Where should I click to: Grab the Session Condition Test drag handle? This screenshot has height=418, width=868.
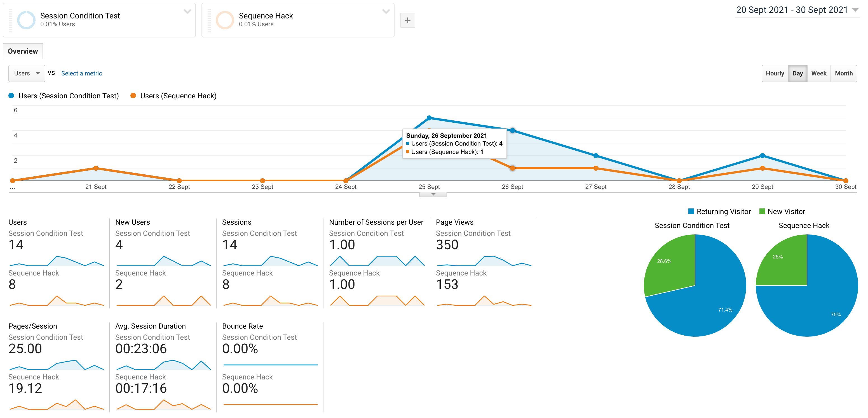10,20
